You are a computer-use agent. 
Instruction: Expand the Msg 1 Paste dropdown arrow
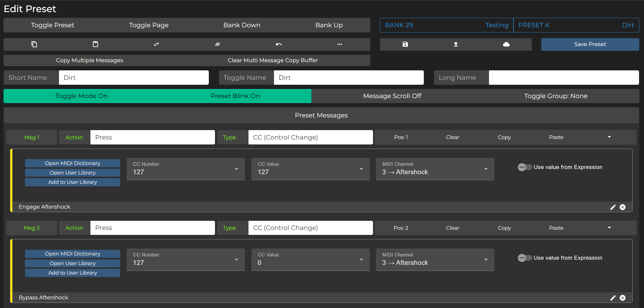[x=609, y=137]
